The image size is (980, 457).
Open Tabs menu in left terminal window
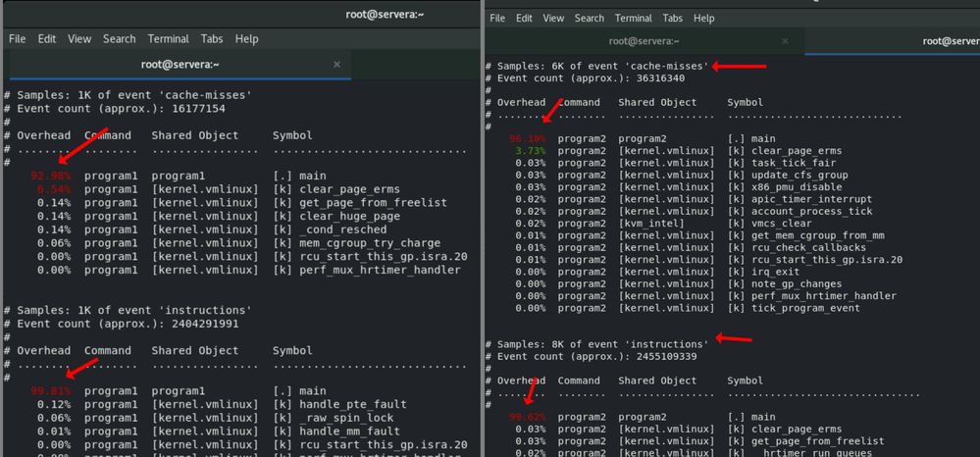[212, 39]
